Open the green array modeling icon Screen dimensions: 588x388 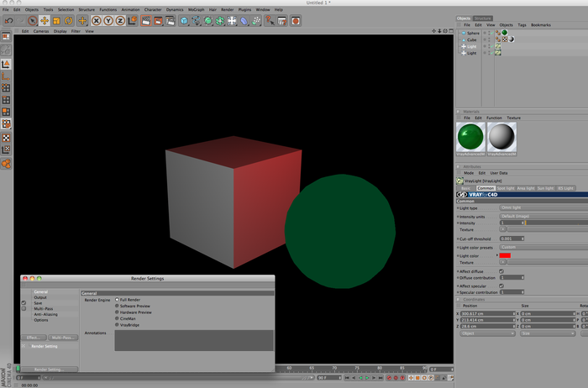[x=220, y=21]
